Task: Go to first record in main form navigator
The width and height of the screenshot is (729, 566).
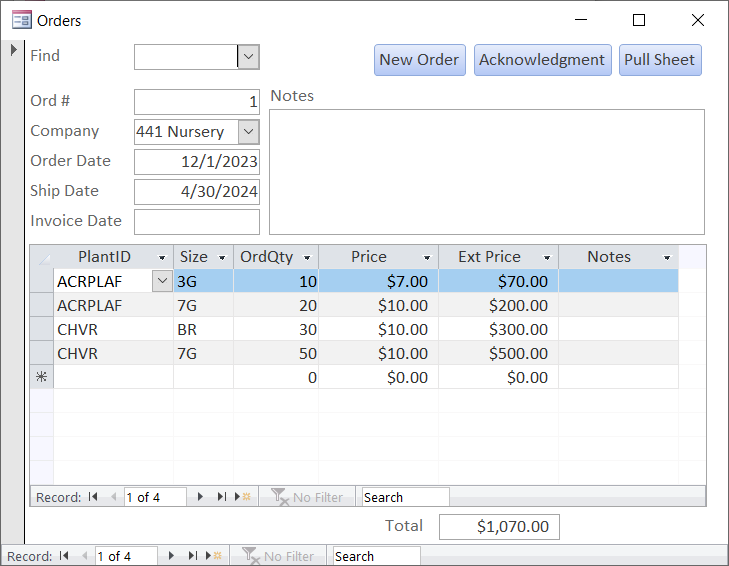Action: click(64, 556)
